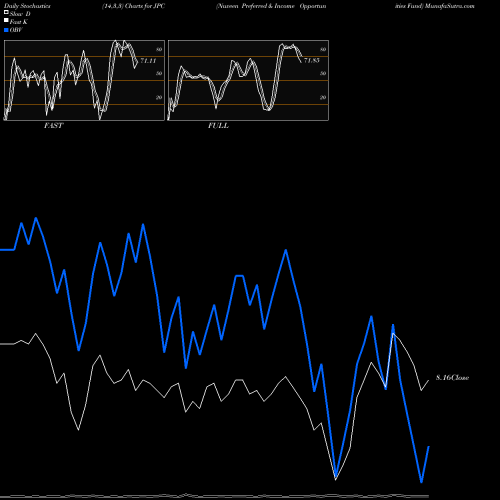Image resolution: width=500 pixels, height=500 pixels.
Task: Click the 50 level label in FULL chart
Action: pyautogui.click(x=323, y=73)
